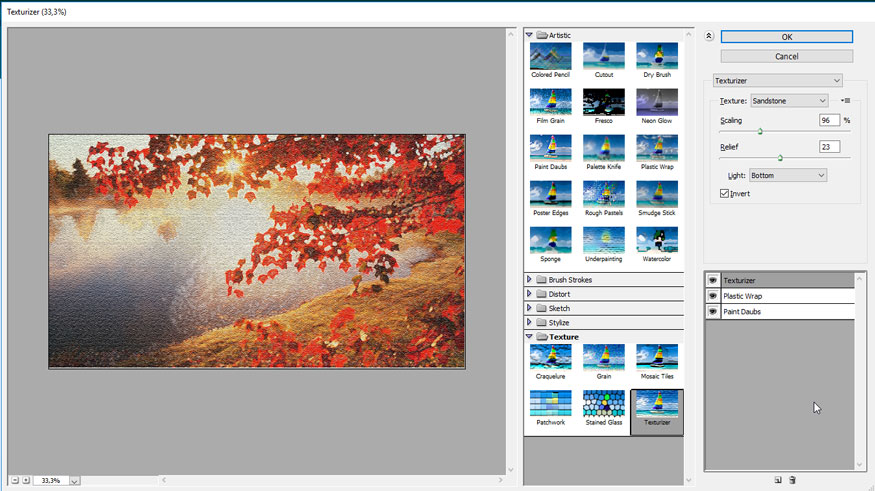Click the effect layers scrollbar up arrow

pos(860,277)
